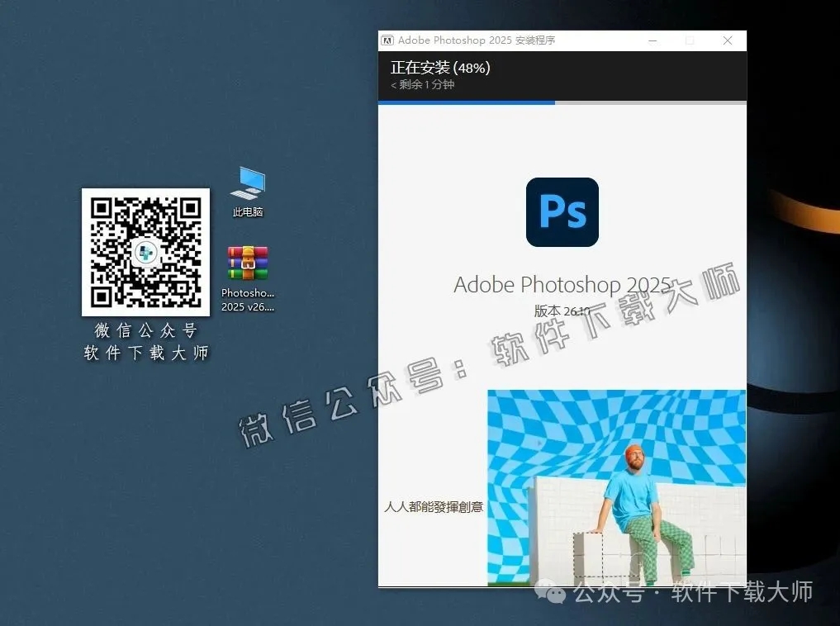Click the 人人都能發揮創意 tagline text
The image size is (840, 626).
pyautogui.click(x=433, y=507)
